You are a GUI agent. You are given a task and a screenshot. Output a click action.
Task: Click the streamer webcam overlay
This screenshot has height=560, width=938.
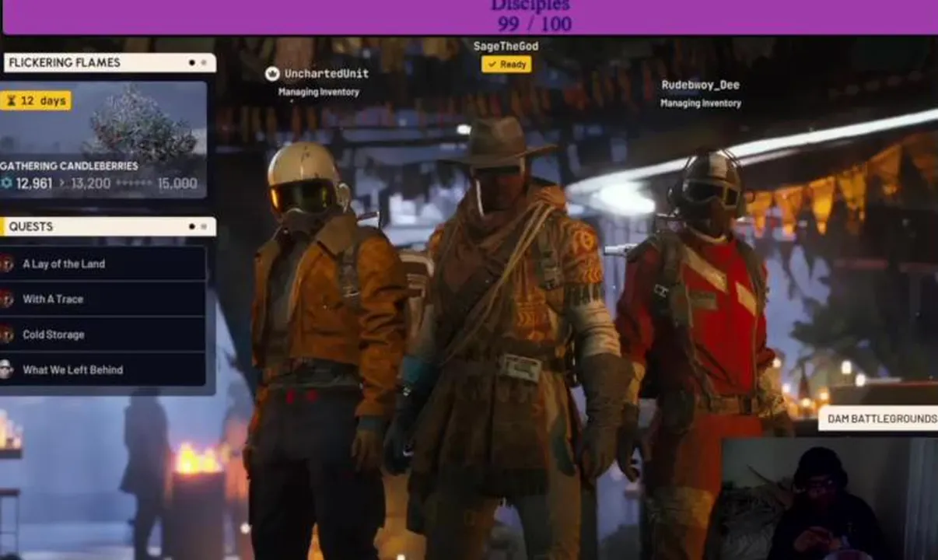tap(829, 498)
